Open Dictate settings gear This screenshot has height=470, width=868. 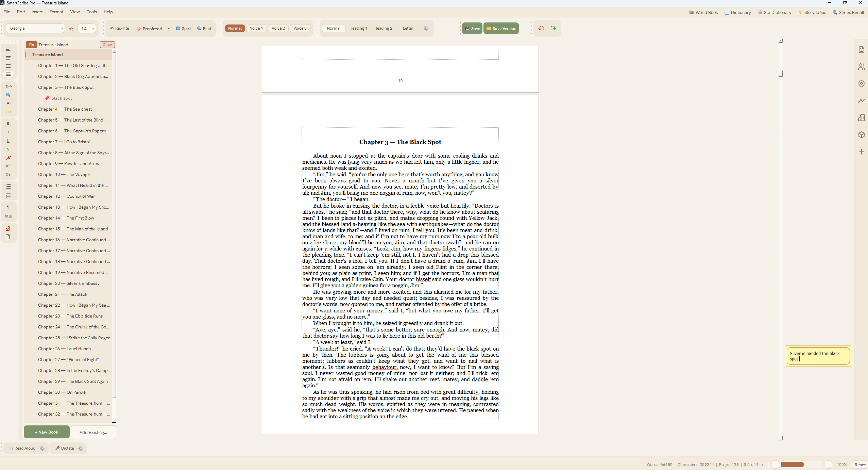(x=81, y=448)
